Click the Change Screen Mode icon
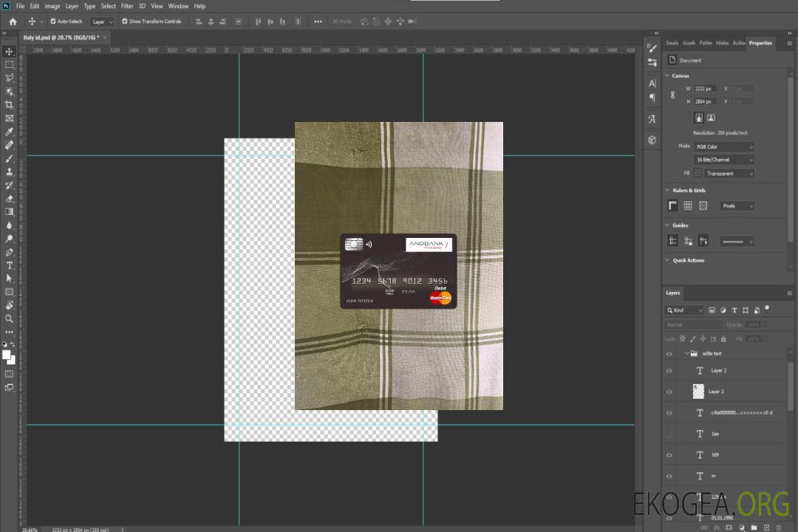The image size is (798, 532). [9, 387]
